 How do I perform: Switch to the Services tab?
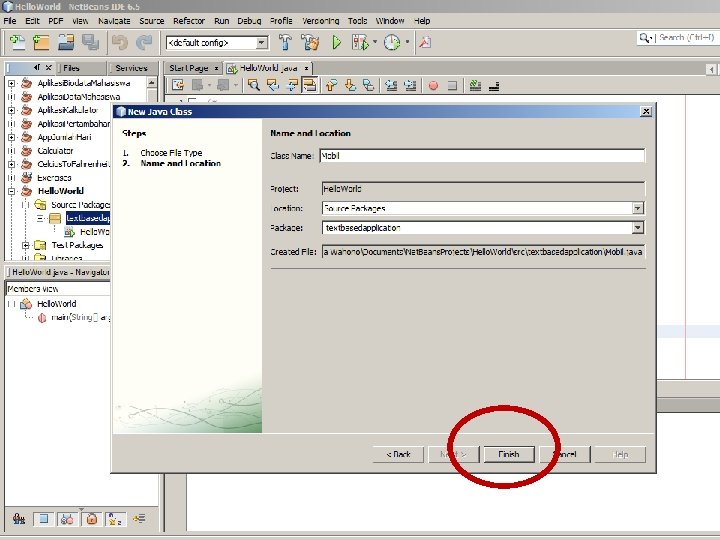coord(131,68)
